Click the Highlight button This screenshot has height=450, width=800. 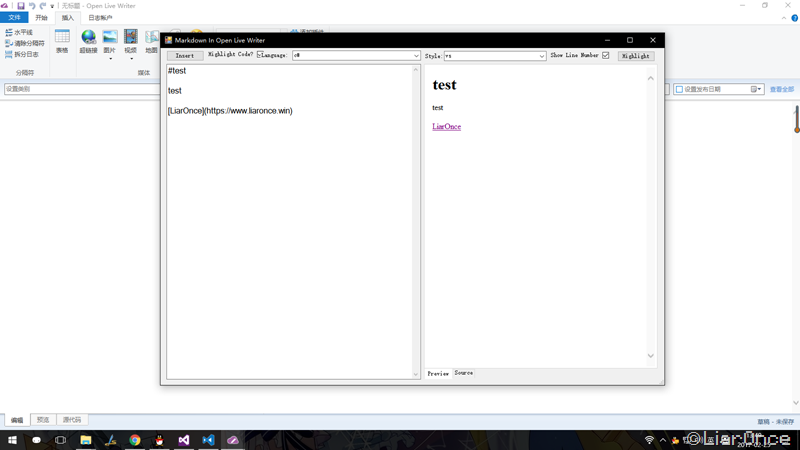tap(636, 56)
